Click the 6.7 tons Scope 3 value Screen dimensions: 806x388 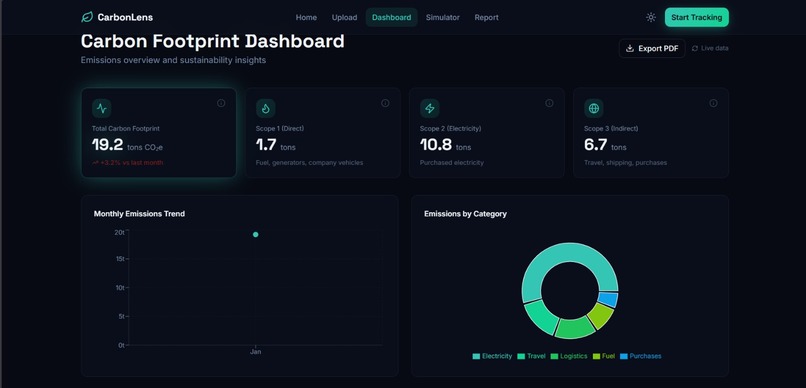(605, 145)
